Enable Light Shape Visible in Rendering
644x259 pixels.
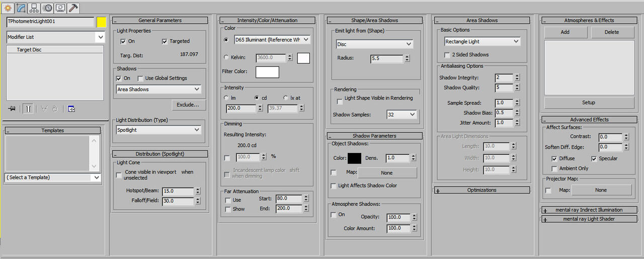pos(340,101)
